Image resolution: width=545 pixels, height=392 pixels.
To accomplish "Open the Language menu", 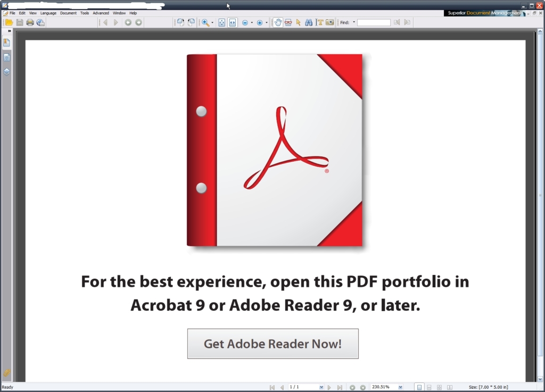I will 48,13.
